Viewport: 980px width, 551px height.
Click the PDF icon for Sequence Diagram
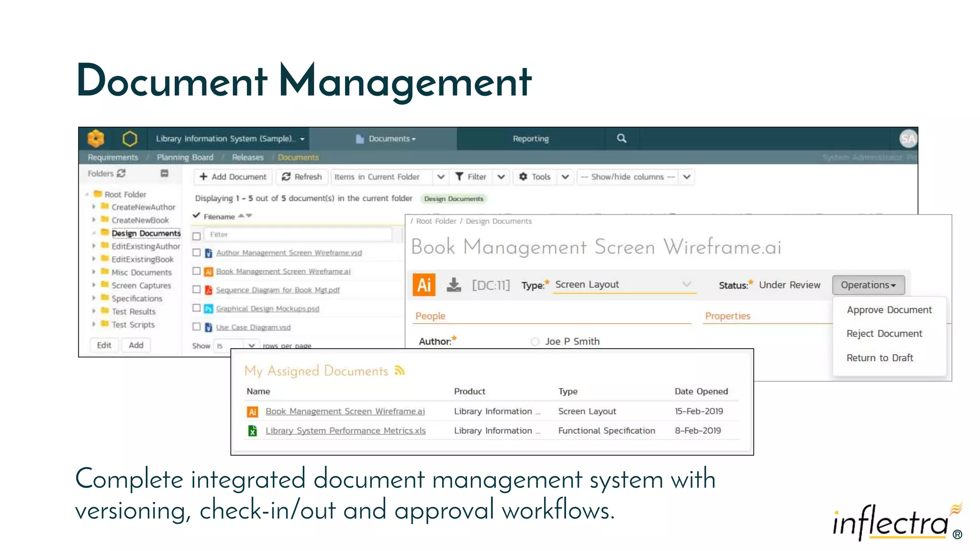[x=209, y=290]
